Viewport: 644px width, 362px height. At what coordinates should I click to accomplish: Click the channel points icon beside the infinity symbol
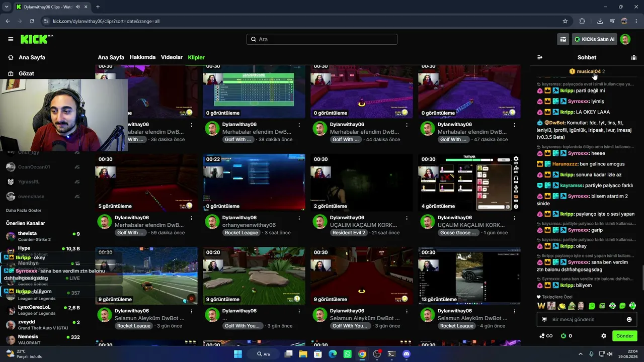coord(542,336)
